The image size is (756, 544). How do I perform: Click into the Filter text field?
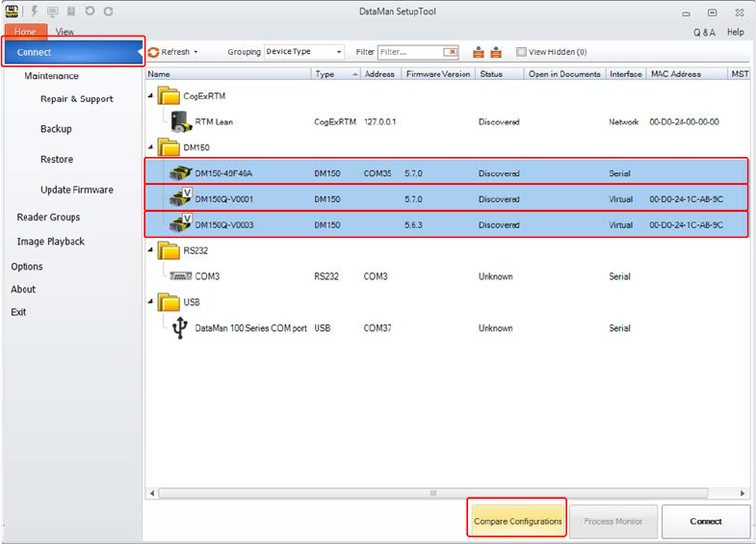pos(411,52)
